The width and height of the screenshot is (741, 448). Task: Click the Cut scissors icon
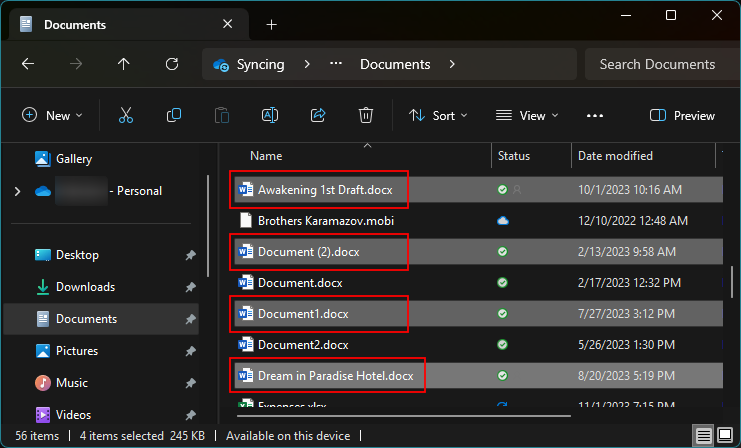coord(126,115)
